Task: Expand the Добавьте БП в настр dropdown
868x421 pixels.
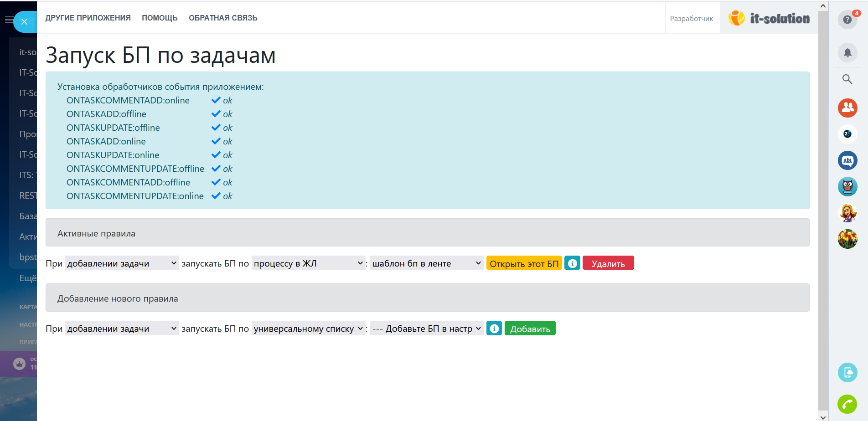Action: pyautogui.click(x=427, y=329)
